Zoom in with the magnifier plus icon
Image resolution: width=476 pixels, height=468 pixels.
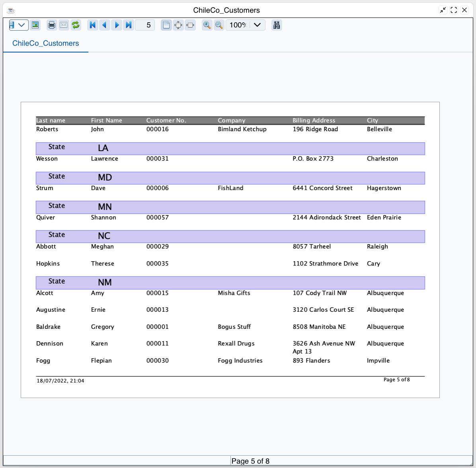207,25
